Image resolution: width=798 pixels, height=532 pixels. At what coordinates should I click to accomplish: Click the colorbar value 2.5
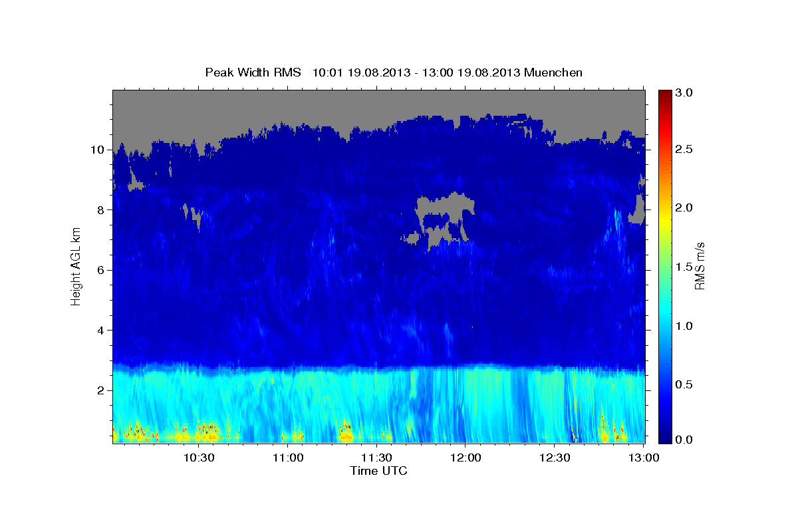click(686, 150)
